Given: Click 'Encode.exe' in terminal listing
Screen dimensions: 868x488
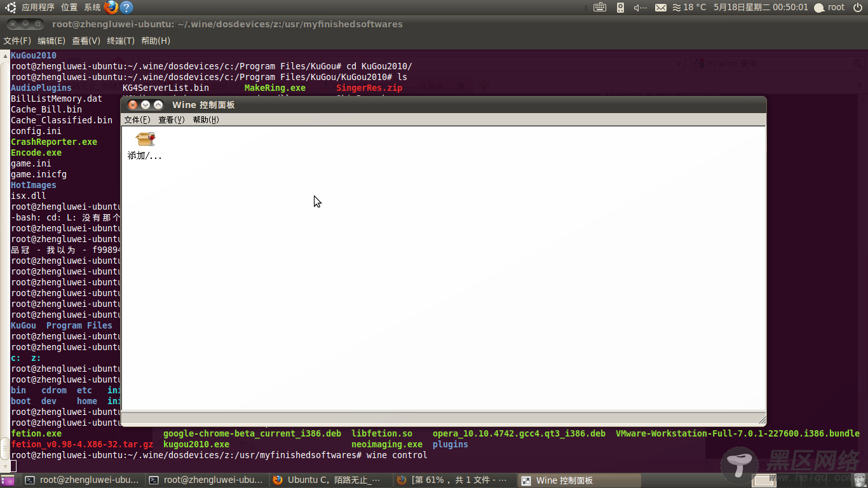Looking at the screenshot, I should 36,152.
